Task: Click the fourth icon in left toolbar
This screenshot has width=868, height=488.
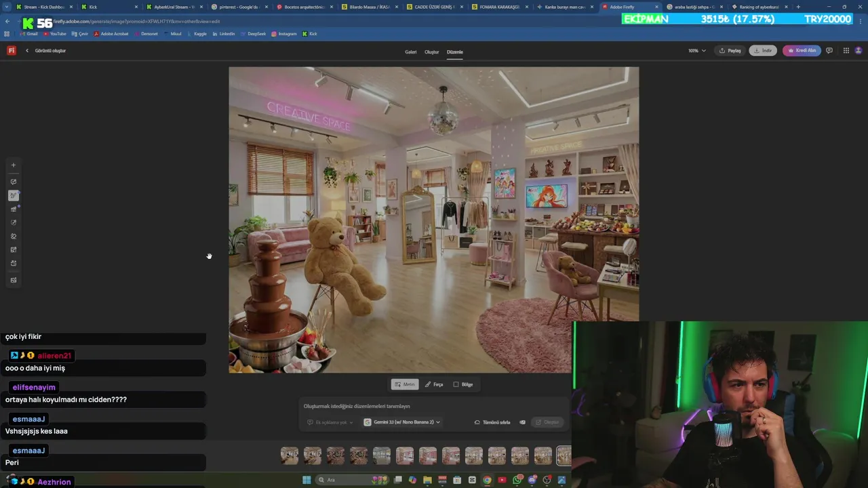Action: click(13, 209)
